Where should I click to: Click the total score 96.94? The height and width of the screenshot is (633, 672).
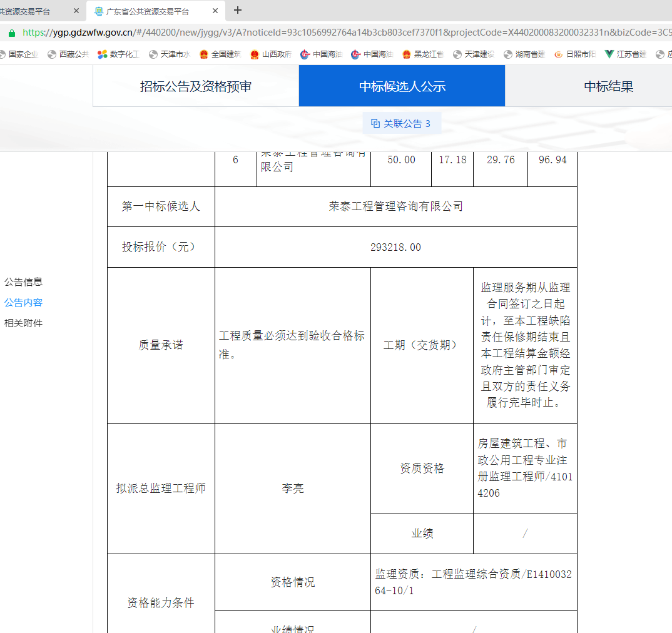click(552, 160)
